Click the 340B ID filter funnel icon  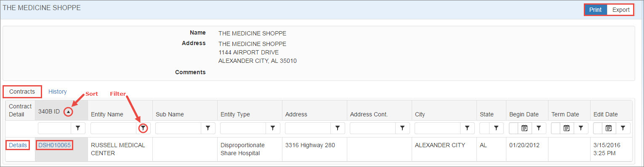tap(78, 128)
